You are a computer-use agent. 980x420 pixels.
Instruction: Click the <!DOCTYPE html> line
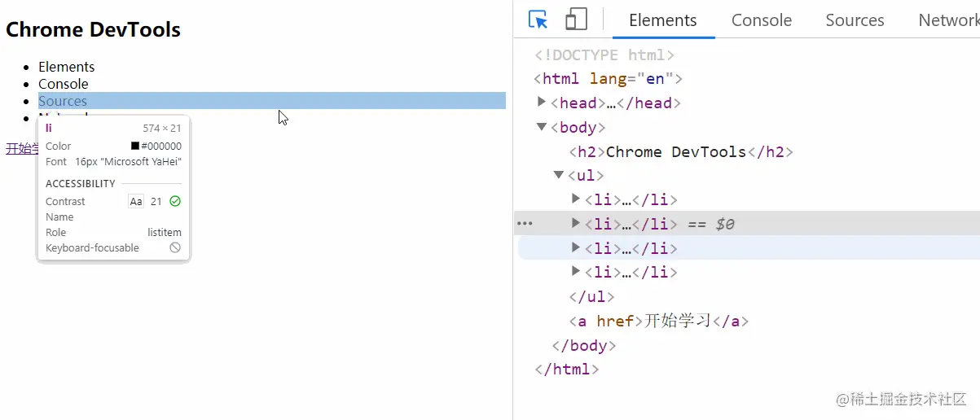(x=604, y=55)
